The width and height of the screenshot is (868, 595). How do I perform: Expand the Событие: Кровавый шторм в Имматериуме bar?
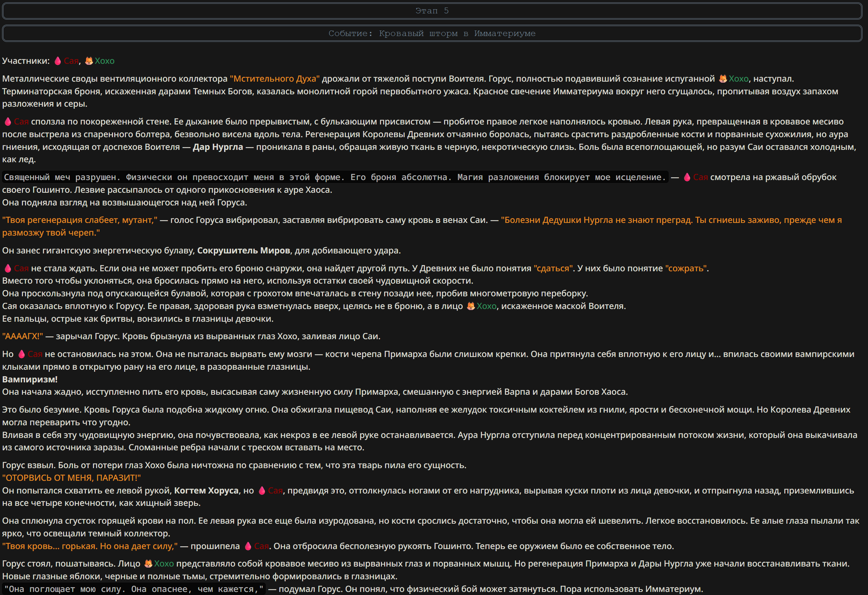(432, 34)
